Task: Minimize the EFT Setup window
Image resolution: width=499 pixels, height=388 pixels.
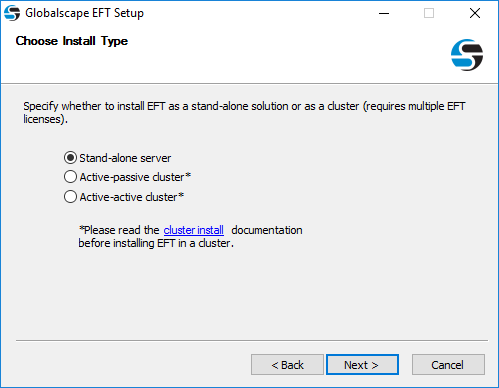Action: click(384, 13)
